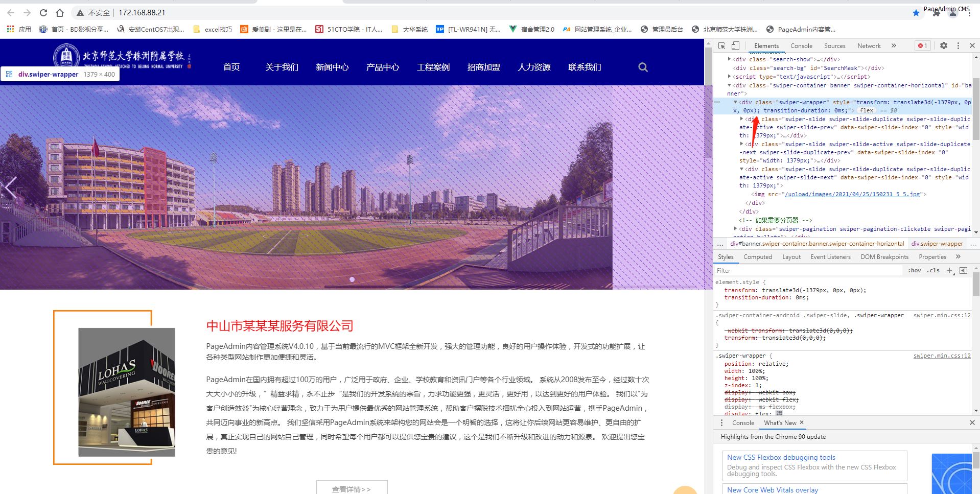The width and height of the screenshot is (980, 494).
Task: Open the Properties tab
Action: click(932, 256)
